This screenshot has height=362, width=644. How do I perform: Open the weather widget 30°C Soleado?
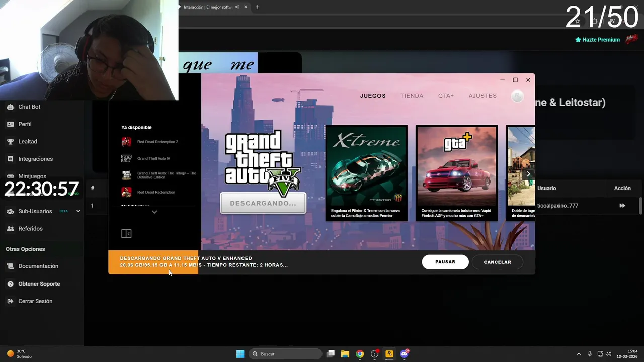19,354
